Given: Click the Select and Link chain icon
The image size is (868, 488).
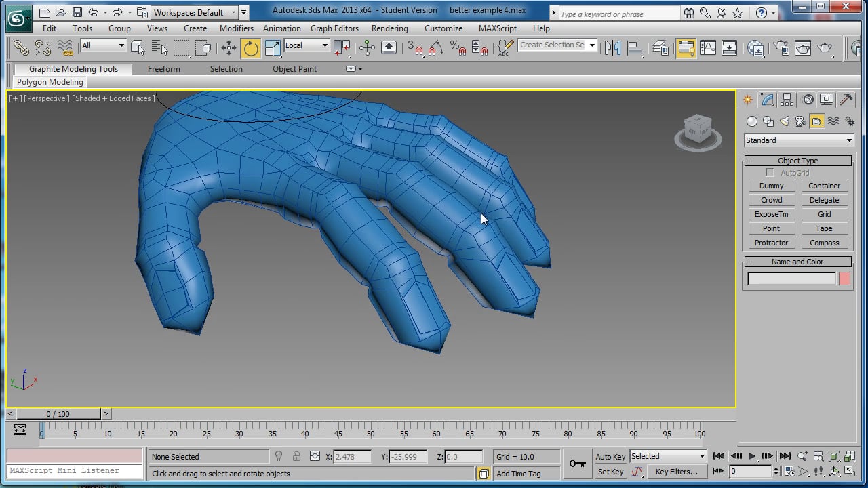Looking at the screenshot, I should pos(21,47).
